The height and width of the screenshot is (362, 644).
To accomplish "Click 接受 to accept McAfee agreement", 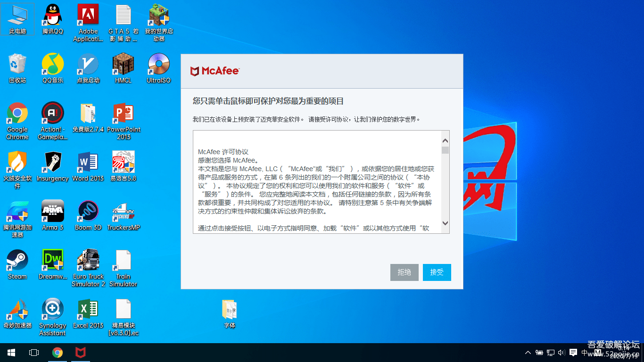I will point(437,272).
